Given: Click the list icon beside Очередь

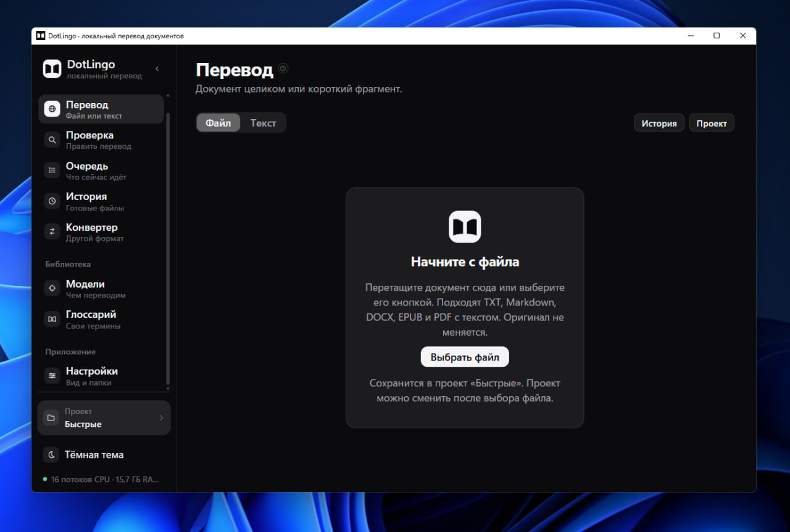Looking at the screenshot, I should (x=52, y=170).
